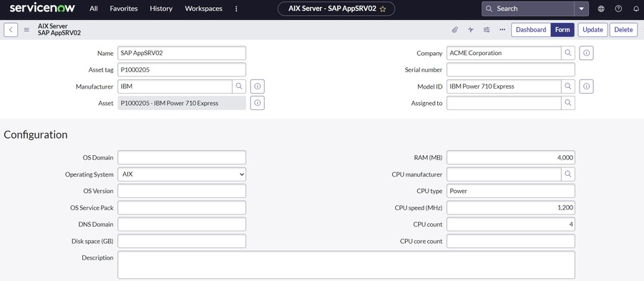Open the notifications bell icon

click(636, 9)
